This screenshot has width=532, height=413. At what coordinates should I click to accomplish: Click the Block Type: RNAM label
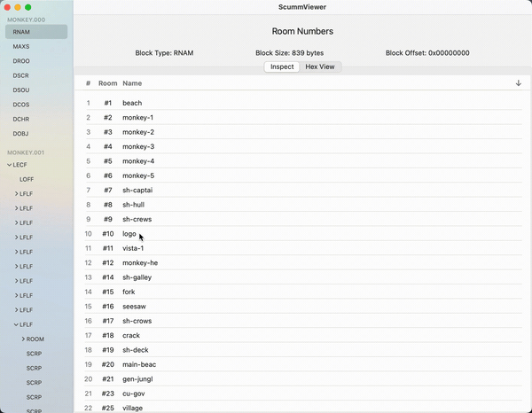tap(164, 53)
